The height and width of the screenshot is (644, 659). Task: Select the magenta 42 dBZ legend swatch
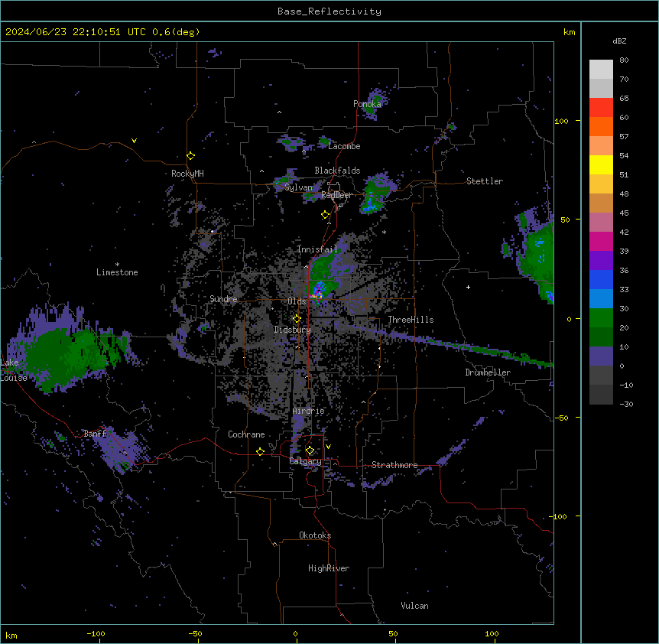601,241
